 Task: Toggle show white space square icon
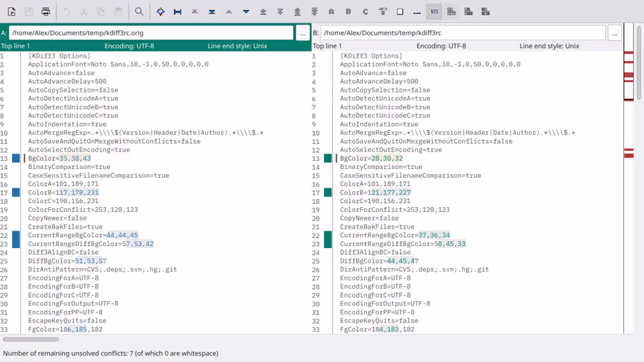400,12
